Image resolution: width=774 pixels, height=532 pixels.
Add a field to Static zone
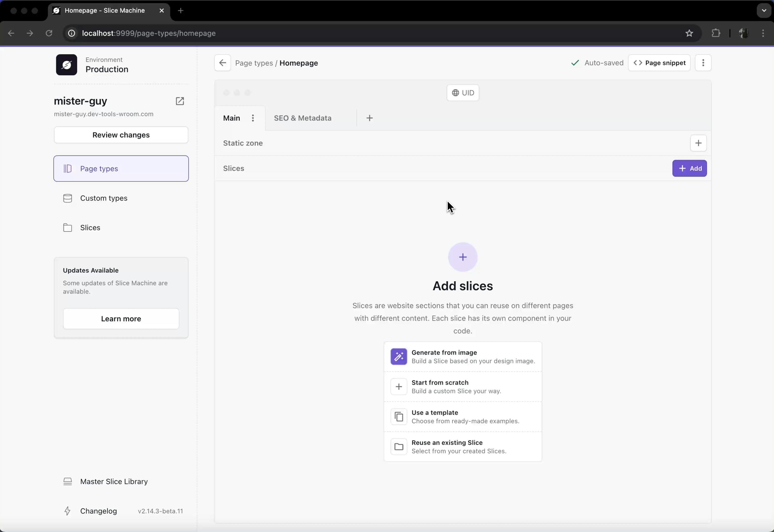click(698, 143)
